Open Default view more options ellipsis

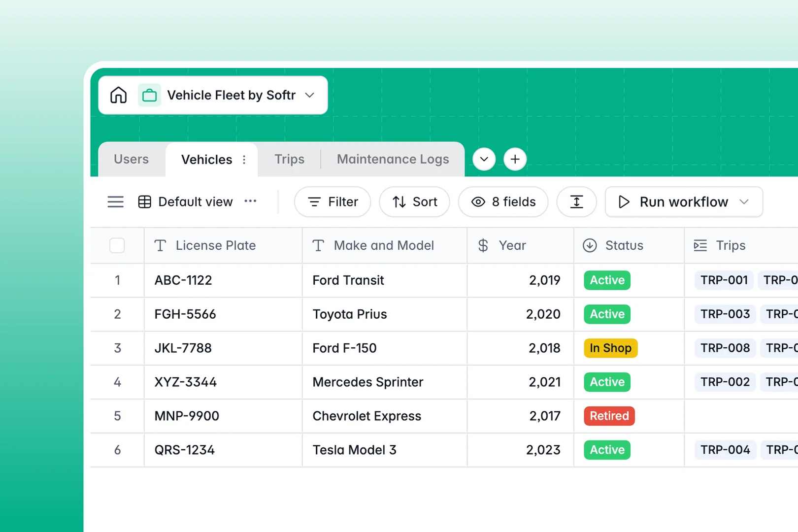pyautogui.click(x=250, y=201)
